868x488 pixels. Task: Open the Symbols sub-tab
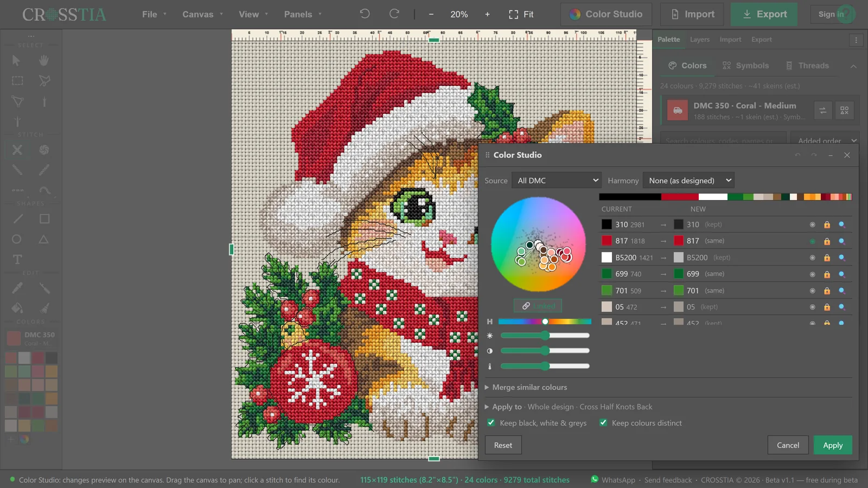click(x=745, y=66)
